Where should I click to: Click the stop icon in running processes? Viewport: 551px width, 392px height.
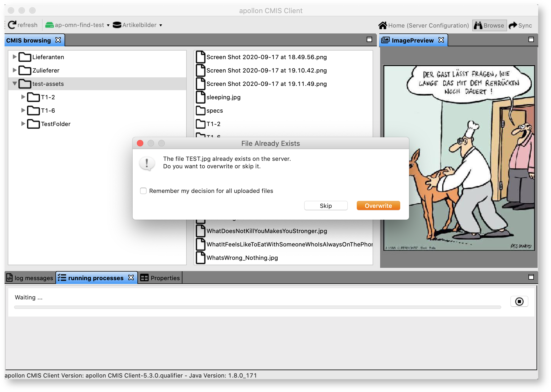pos(519,301)
